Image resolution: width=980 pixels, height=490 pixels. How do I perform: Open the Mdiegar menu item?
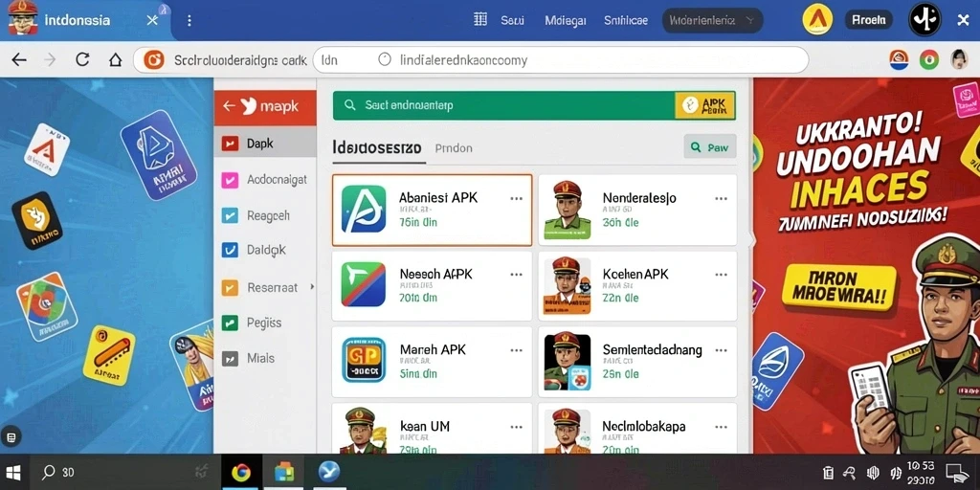point(565,20)
